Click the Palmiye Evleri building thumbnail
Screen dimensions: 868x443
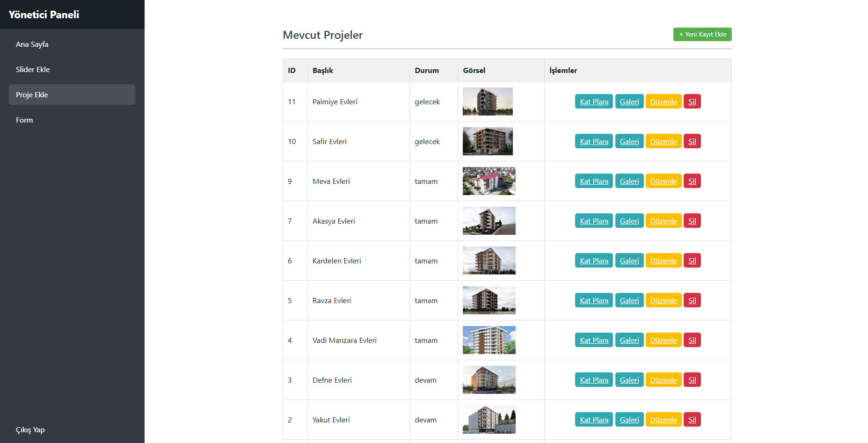click(488, 102)
